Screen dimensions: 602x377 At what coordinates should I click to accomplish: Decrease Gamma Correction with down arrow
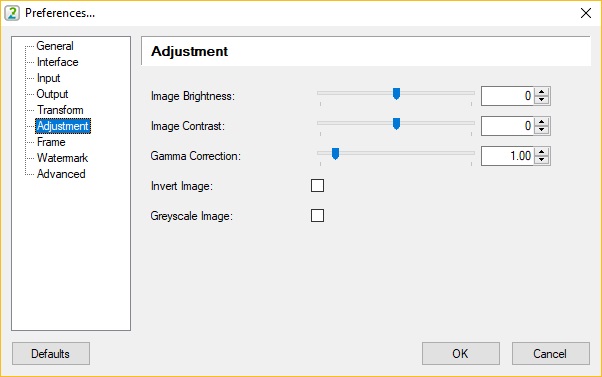pyautogui.click(x=542, y=160)
